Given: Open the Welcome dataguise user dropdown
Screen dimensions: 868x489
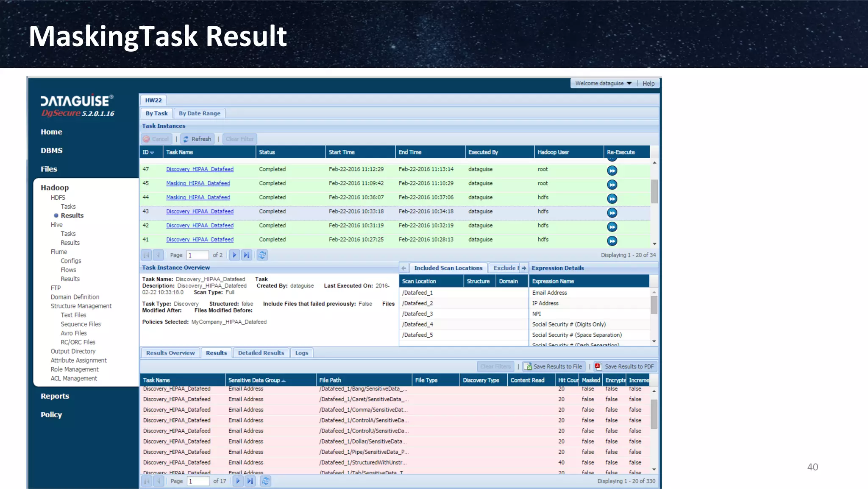Looking at the screenshot, I should pyautogui.click(x=603, y=83).
